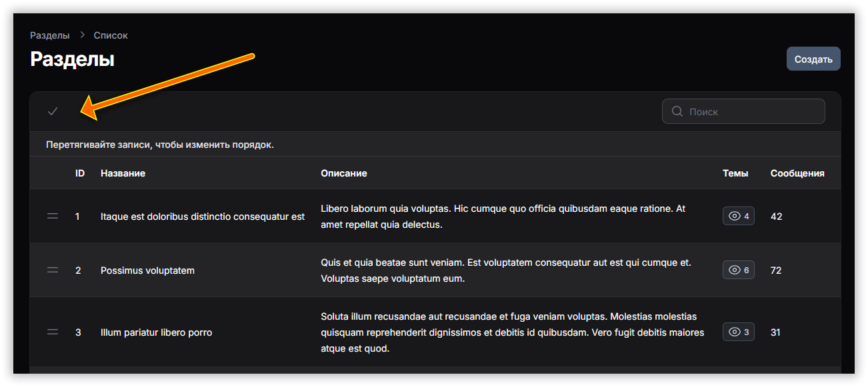View topics via the eye badge showing 3
The width and height of the screenshot is (868, 387).
739,332
